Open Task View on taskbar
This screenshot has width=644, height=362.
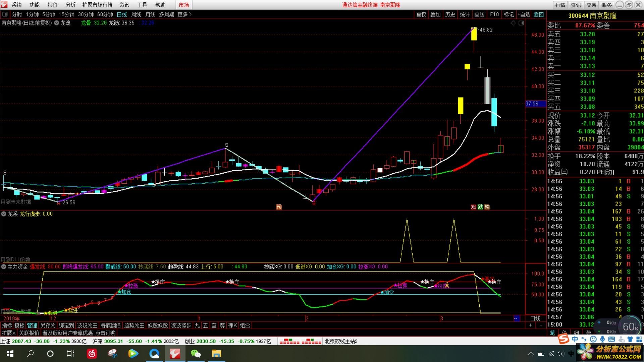pos(70,354)
